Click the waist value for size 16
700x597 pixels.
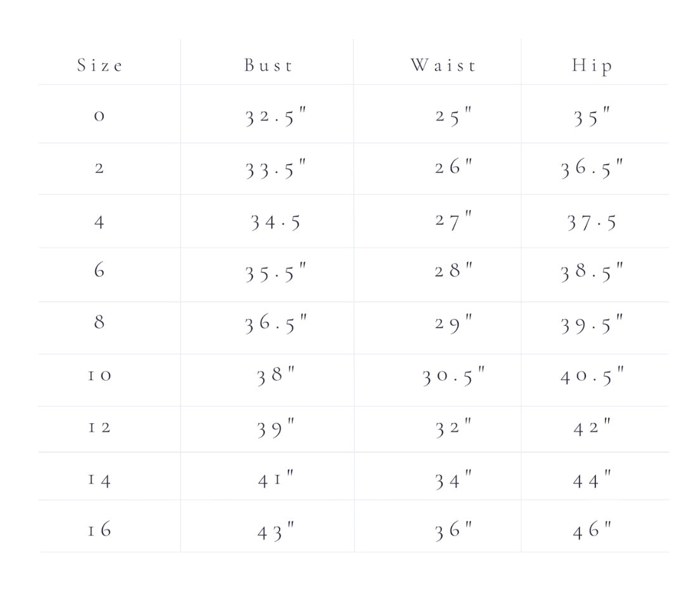(x=453, y=531)
